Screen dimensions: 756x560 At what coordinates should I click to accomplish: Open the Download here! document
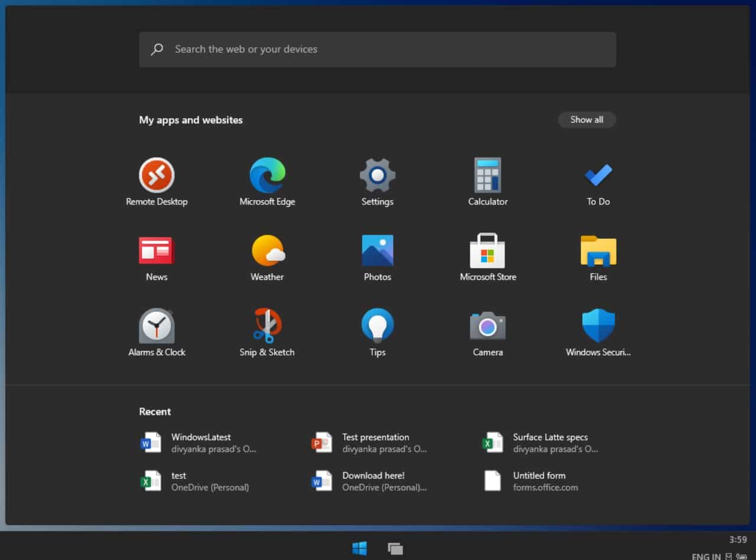(369, 481)
